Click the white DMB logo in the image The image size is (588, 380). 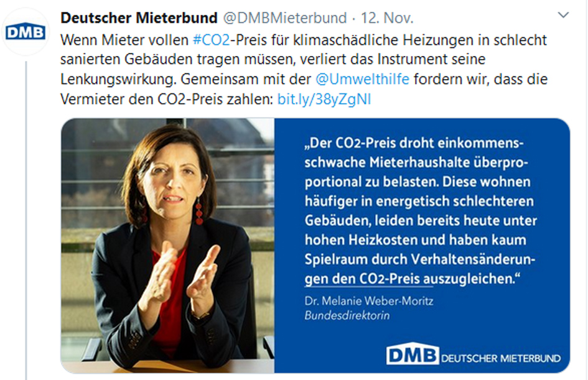(x=412, y=355)
